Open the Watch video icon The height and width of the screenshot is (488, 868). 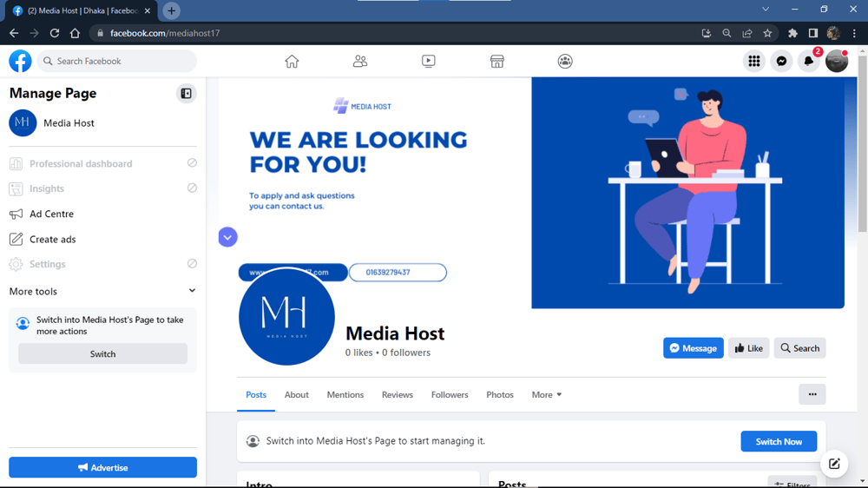(429, 61)
